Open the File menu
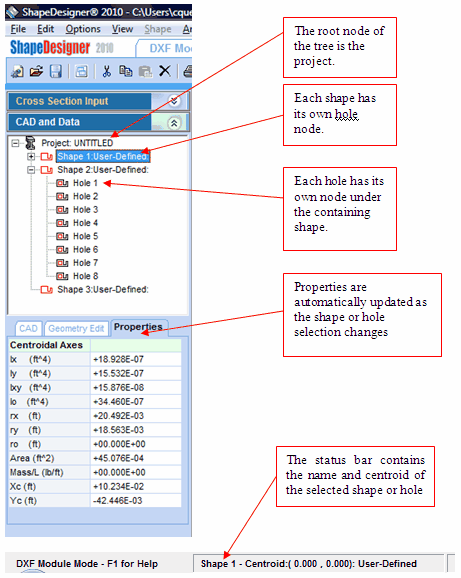461x578 pixels. (x=18, y=29)
